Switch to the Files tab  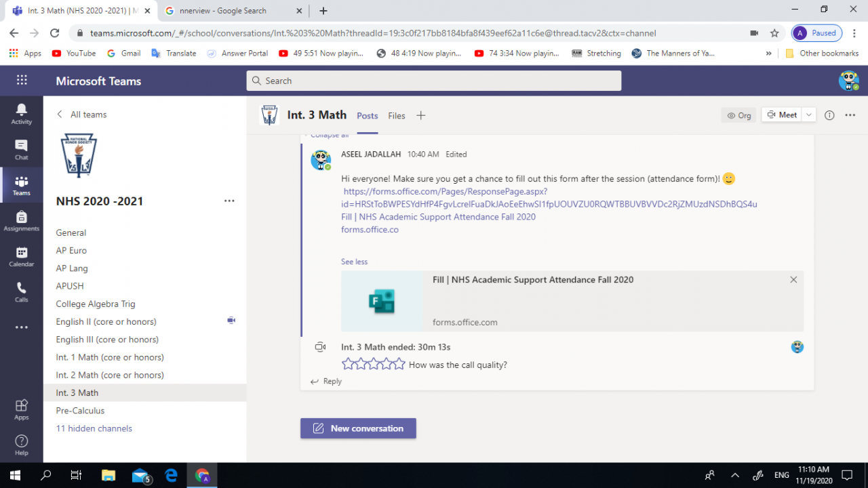click(397, 116)
